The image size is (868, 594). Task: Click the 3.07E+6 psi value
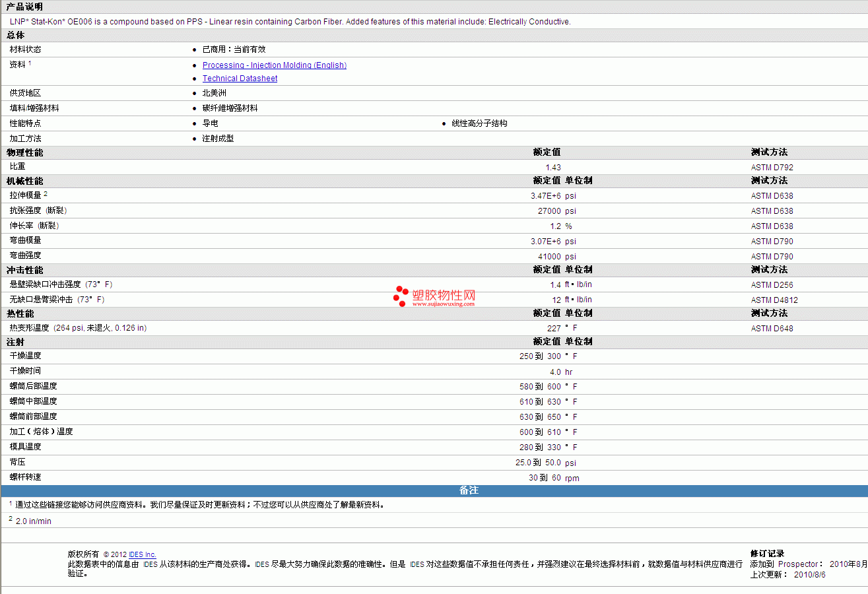[553, 242]
